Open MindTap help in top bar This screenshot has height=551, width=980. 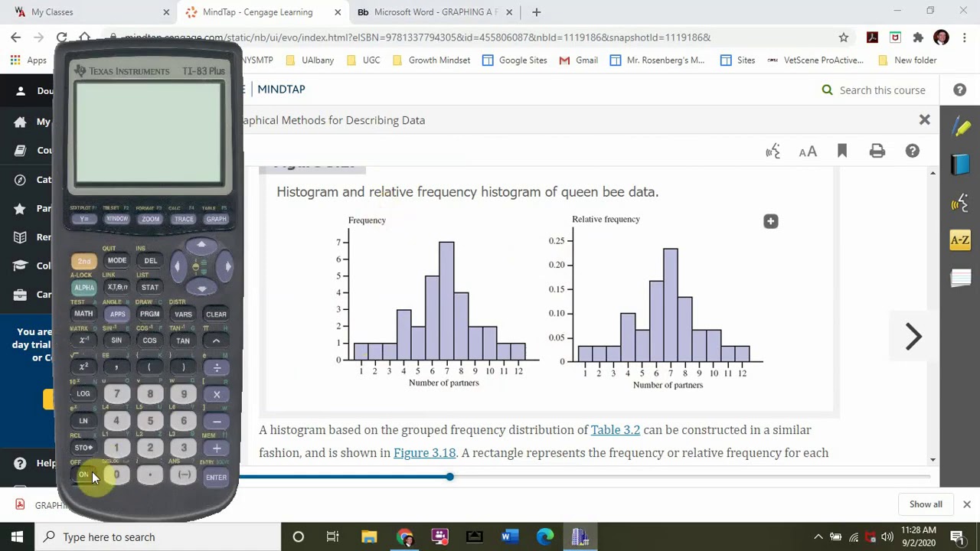pyautogui.click(x=959, y=90)
